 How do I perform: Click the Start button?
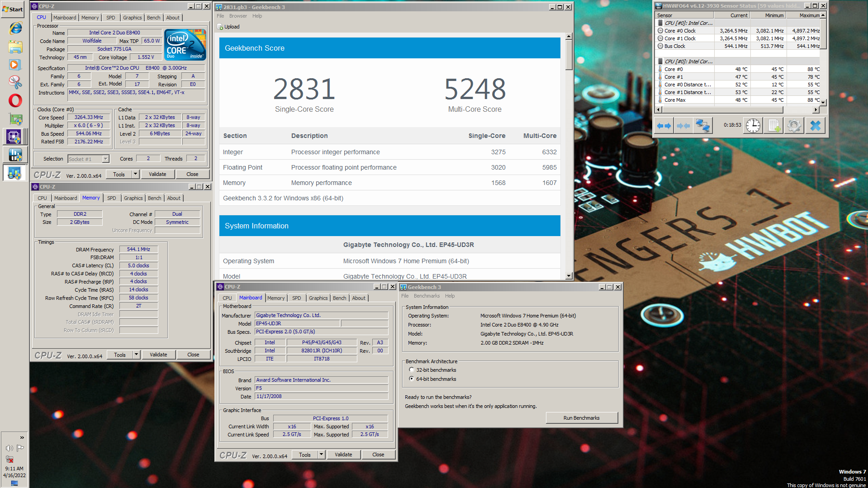click(x=13, y=9)
